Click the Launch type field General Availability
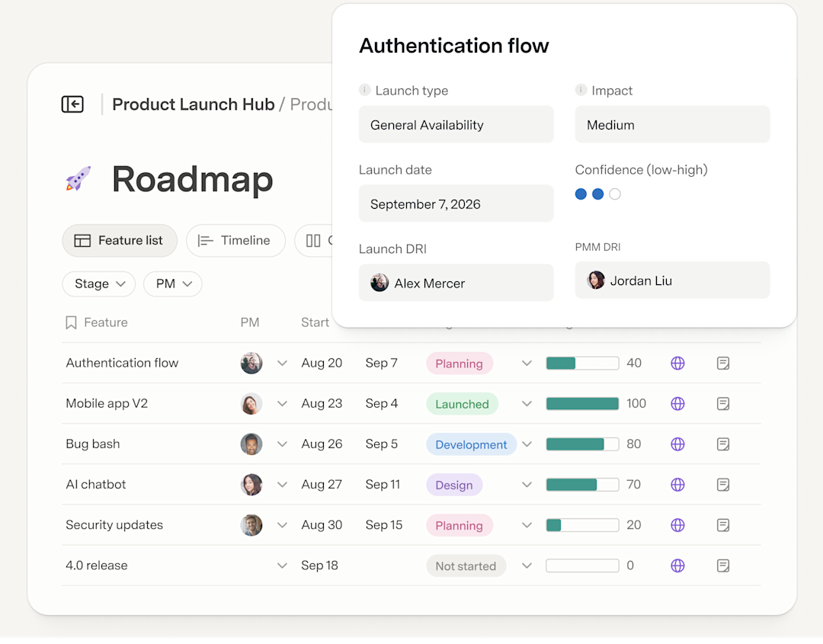 coord(456,124)
